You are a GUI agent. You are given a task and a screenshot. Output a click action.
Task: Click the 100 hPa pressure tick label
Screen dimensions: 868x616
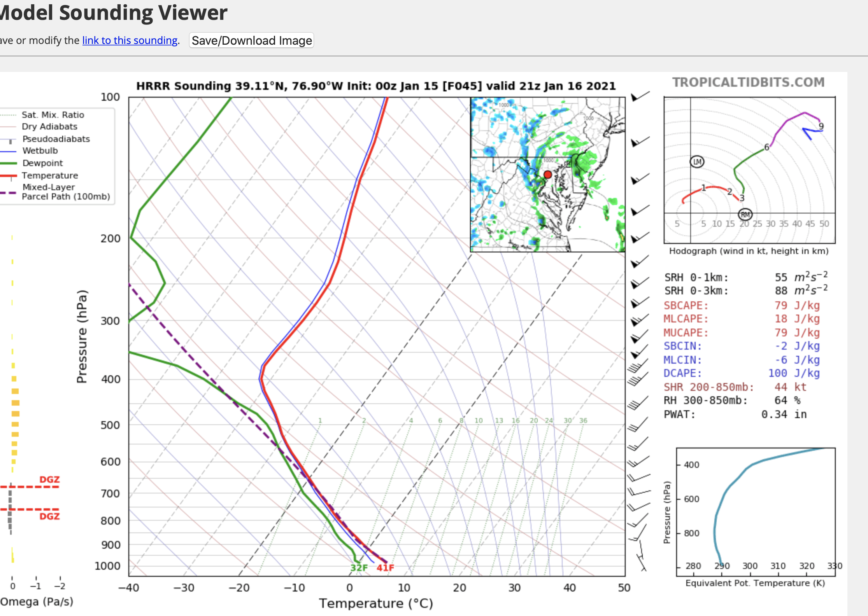(110, 97)
